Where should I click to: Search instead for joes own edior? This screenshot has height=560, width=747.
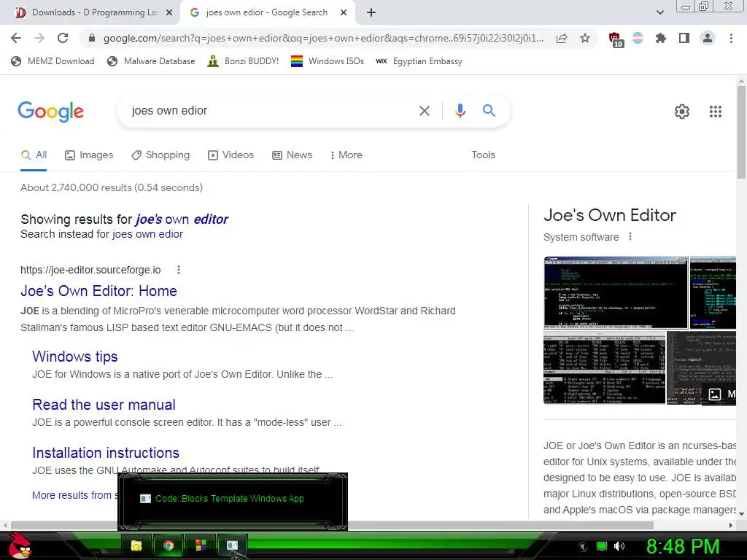[147, 234]
